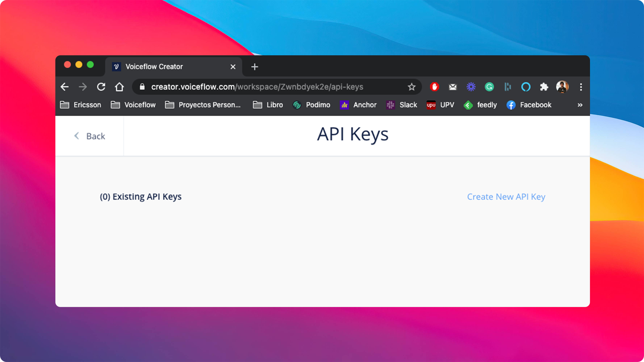The width and height of the screenshot is (644, 362).
Task: Expand the overflow bookmarks chevron
Action: click(580, 105)
